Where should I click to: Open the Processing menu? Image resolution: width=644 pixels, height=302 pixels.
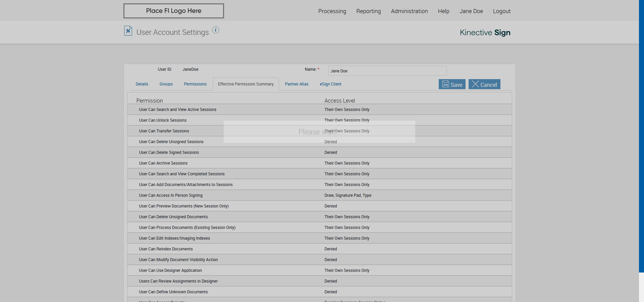pos(332,11)
